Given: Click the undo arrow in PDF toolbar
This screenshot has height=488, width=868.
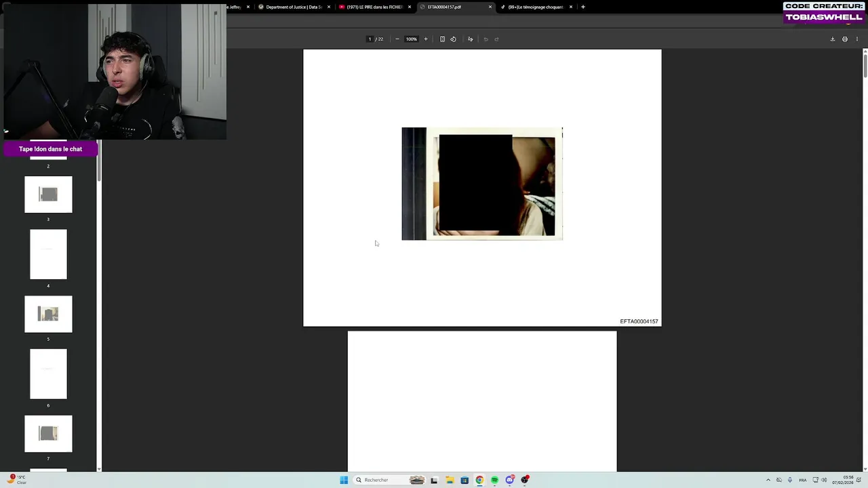Looking at the screenshot, I should (x=486, y=39).
